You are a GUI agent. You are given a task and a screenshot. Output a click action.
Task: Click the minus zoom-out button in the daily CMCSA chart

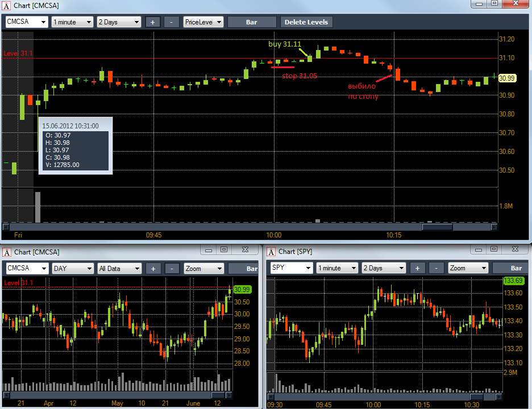(x=172, y=269)
